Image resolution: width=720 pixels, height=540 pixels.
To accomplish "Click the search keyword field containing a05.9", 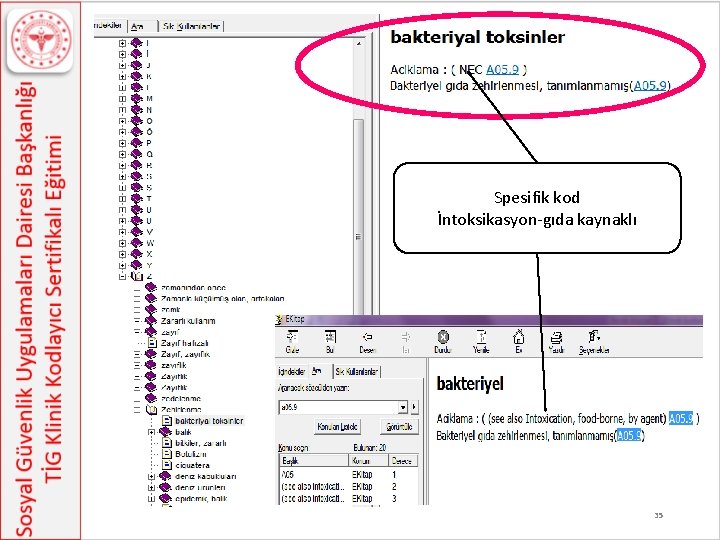I will [x=338, y=407].
